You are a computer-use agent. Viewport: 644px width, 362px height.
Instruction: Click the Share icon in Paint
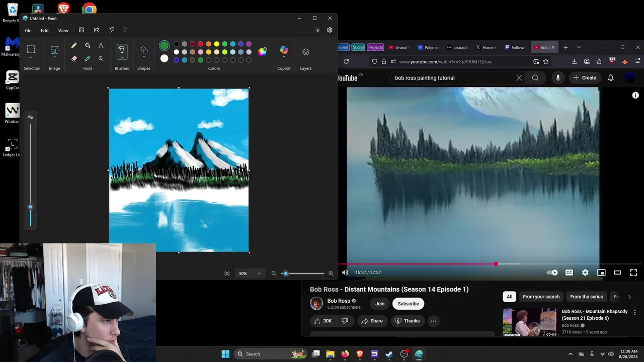(97, 30)
